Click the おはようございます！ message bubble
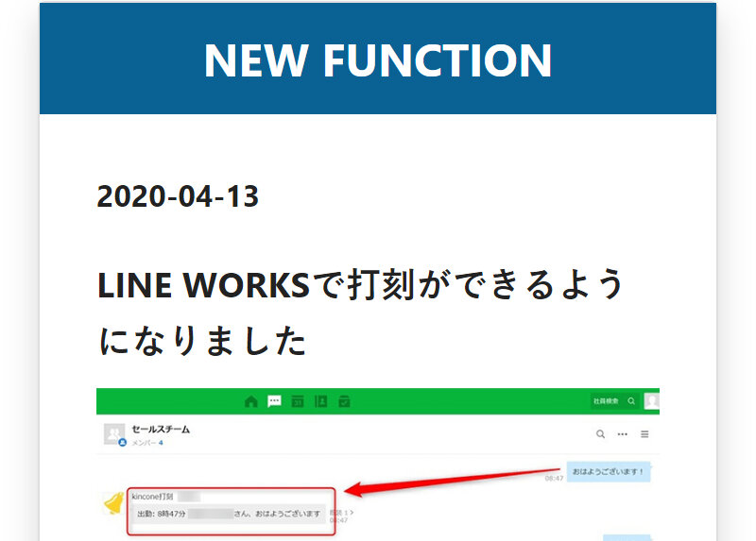 pos(609,471)
